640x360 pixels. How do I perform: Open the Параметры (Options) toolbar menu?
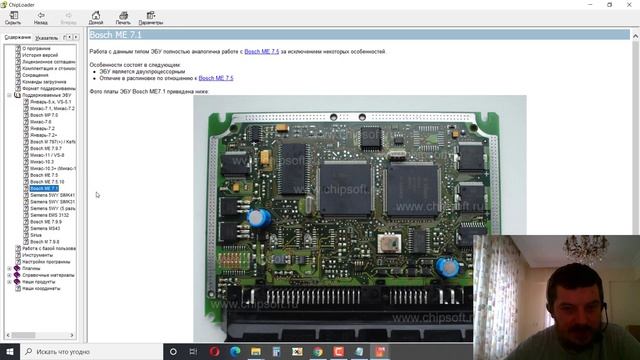point(151,18)
